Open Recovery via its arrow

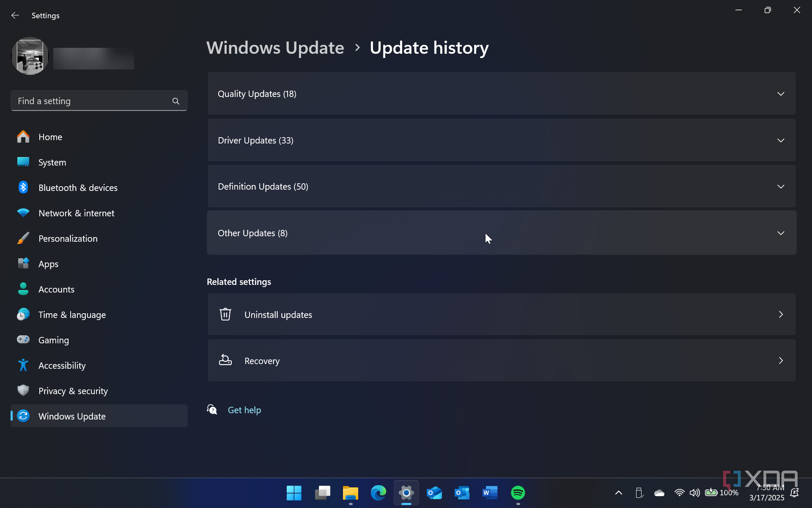coord(781,360)
